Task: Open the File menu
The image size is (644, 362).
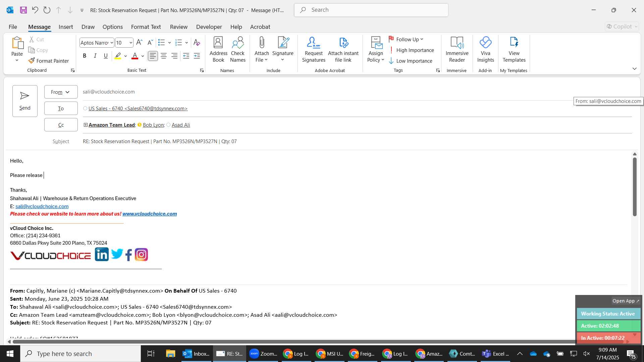Action: (13, 27)
